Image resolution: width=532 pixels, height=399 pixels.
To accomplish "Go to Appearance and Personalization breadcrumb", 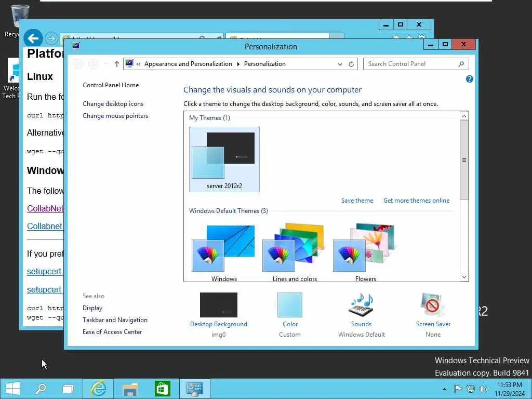I will tap(188, 64).
